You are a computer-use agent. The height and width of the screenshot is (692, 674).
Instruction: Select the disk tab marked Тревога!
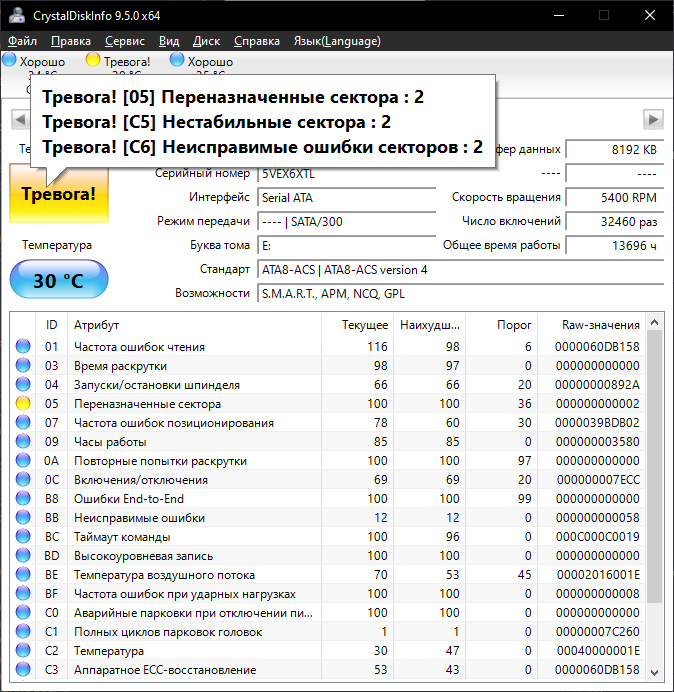click(118, 62)
